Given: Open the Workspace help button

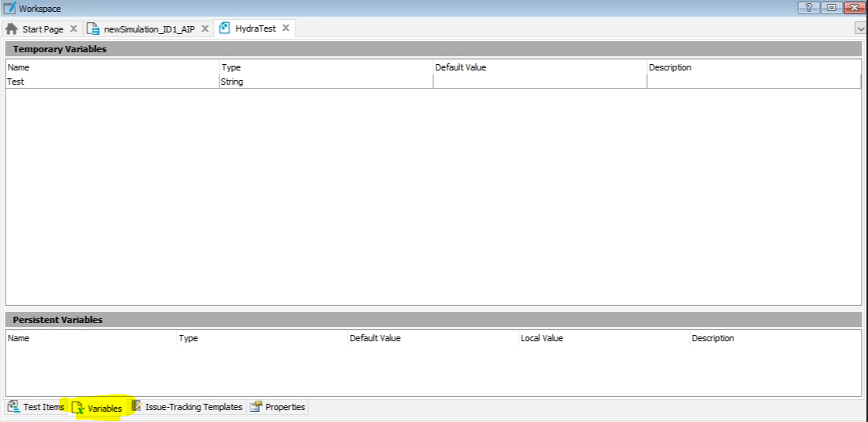Looking at the screenshot, I should coord(809,8).
